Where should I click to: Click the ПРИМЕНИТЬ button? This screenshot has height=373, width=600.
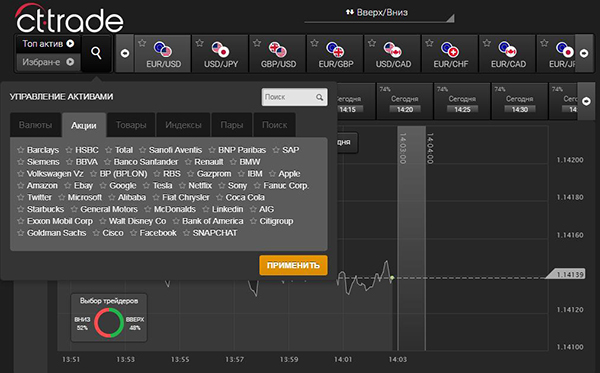293,265
